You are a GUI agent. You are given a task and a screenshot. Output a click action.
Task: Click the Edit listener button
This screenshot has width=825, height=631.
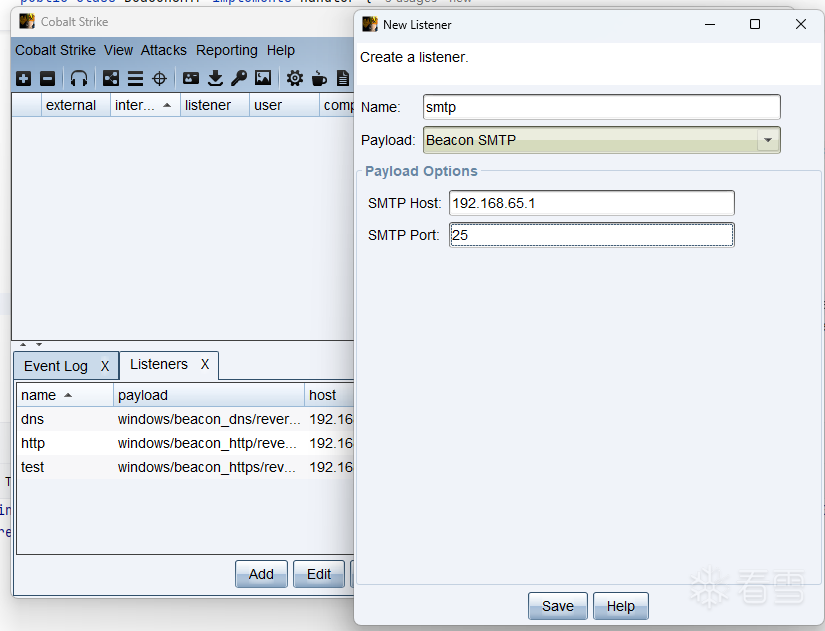pos(319,574)
